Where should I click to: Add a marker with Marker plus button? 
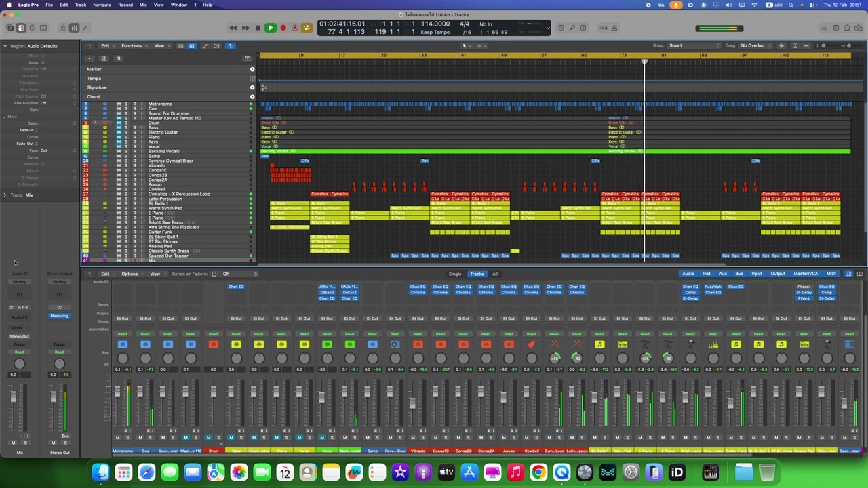click(252, 69)
